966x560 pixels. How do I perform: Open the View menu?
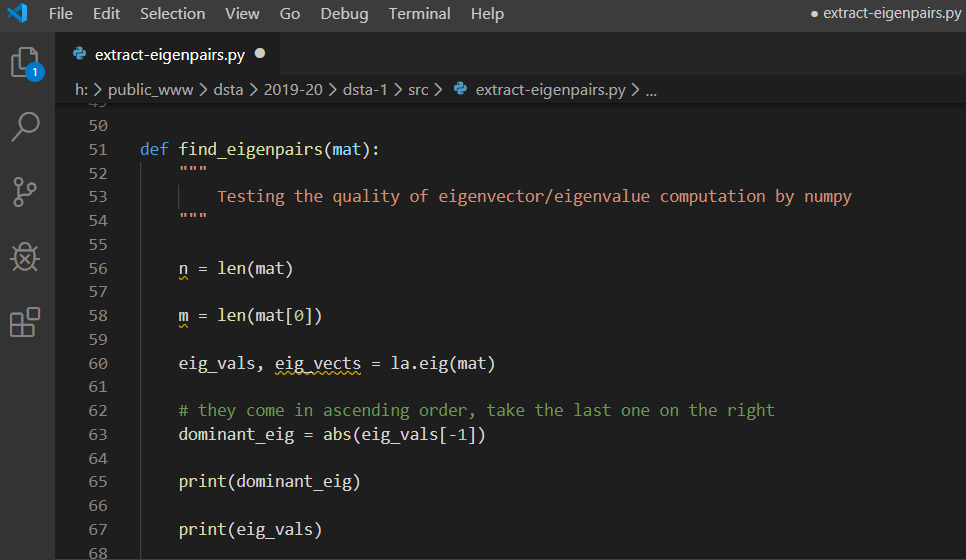(242, 14)
